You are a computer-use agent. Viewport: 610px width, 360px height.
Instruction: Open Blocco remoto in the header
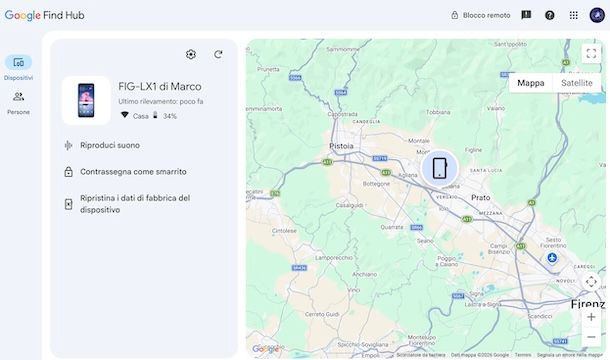[480, 15]
